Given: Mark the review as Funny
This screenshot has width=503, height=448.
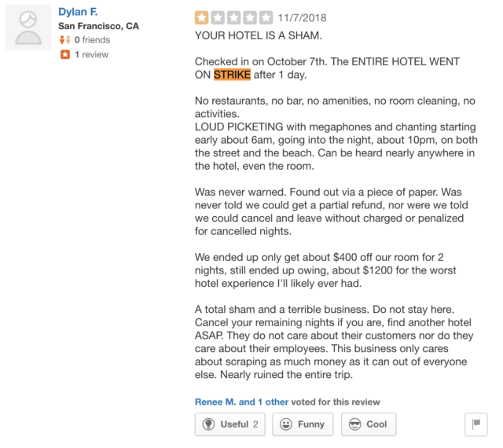Looking at the screenshot, I should click(303, 424).
